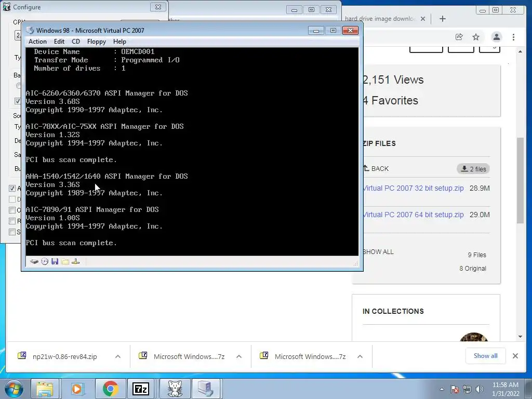Expand options for the np21w-0.86-rev84.zip download

coord(118,356)
